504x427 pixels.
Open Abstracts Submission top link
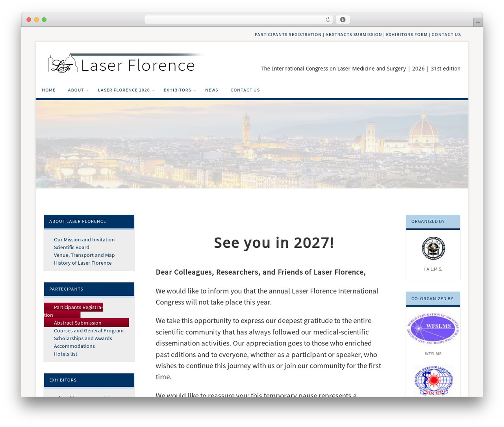[x=354, y=35]
